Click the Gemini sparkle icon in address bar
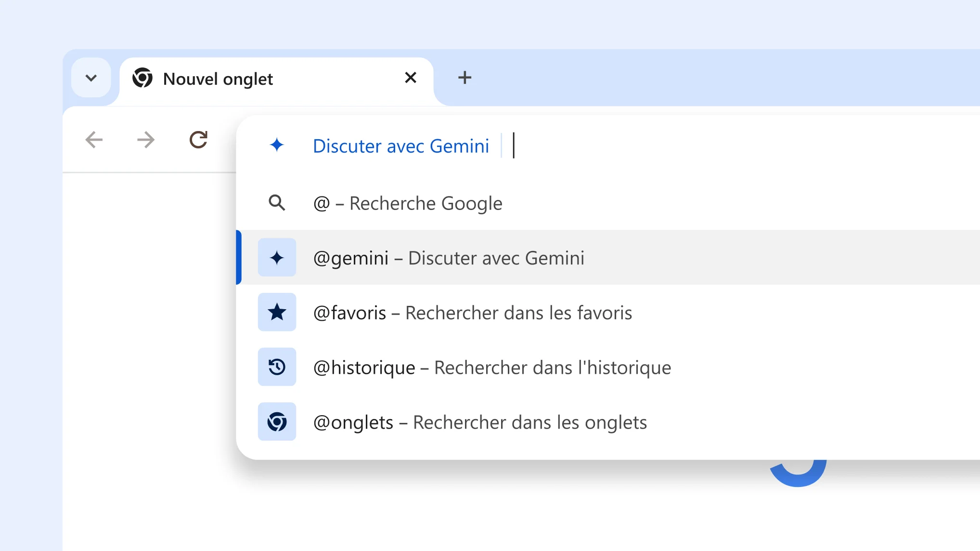980x551 pixels. pos(277,145)
